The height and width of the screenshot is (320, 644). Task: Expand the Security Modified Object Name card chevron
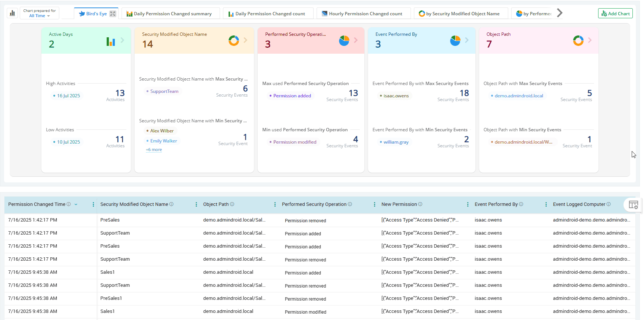[245, 40]
